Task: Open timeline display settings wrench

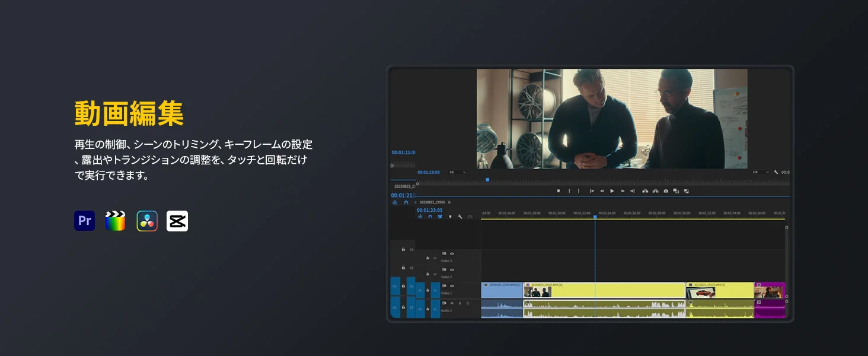Action: (x=460, y=217)
